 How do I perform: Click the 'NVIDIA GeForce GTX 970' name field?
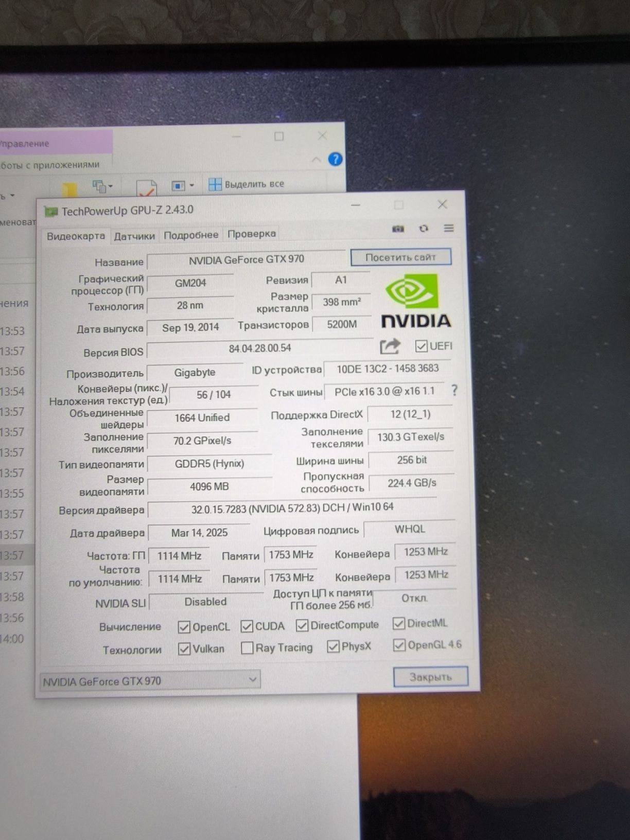click(247, 260)
